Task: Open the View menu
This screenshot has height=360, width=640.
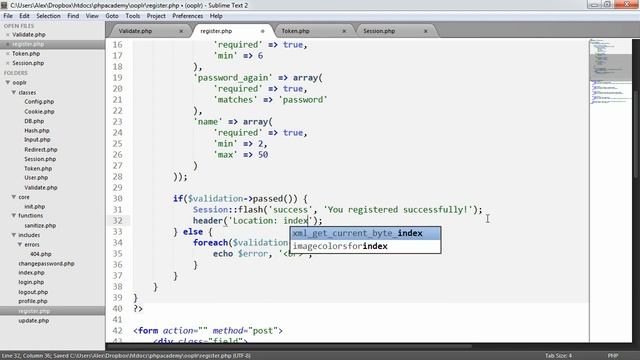Action: [92, 16]
